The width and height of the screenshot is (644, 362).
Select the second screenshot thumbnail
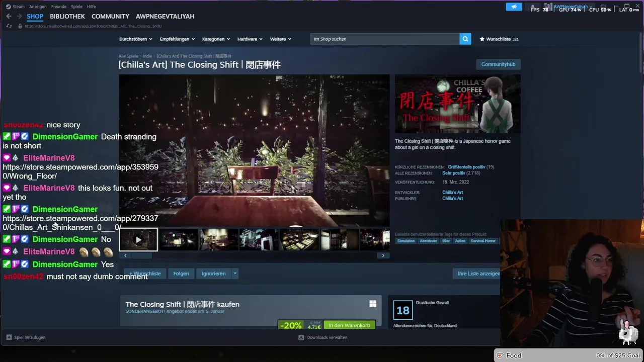178,240
